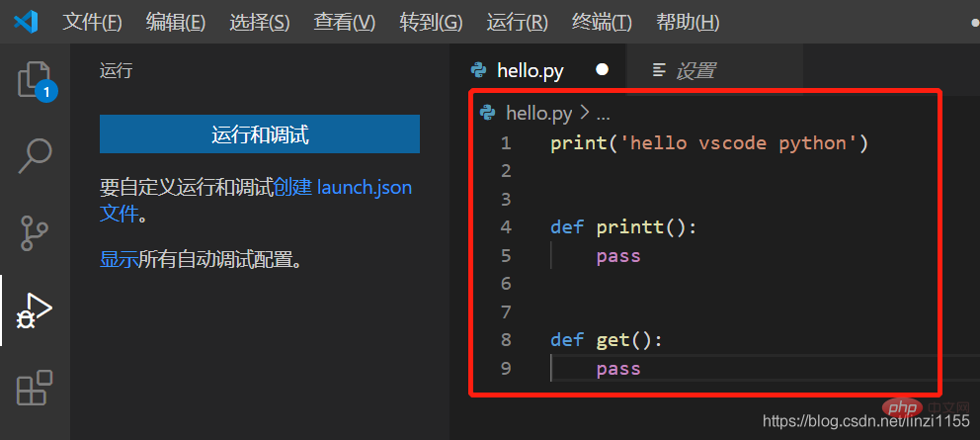
Task: Click the 运行 panel title
Action: 117,71
